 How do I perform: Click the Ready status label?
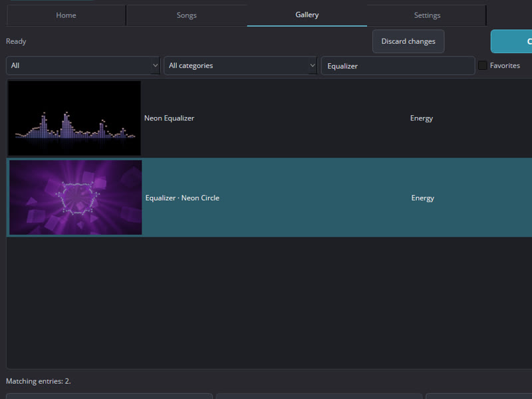pyautogui.click(x=16, y=41)
